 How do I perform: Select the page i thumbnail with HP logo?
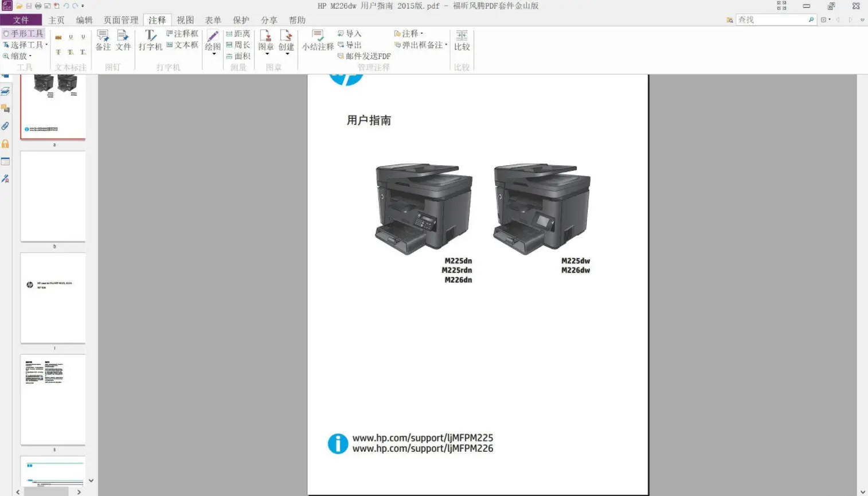pyautogui.click(x=53, y=298)
